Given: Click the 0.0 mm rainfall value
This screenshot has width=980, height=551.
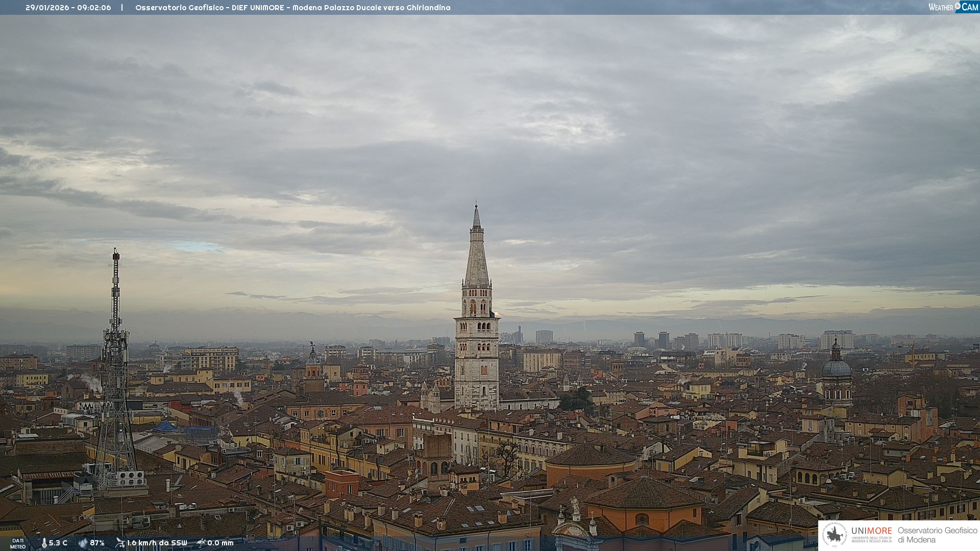Looking at the screenshot, I should click(x=220, y=543).
